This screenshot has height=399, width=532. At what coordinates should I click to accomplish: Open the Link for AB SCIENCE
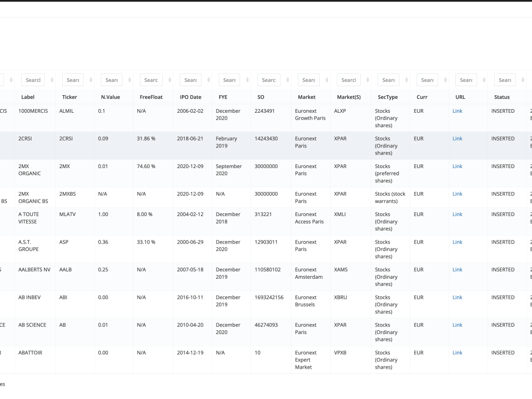pyautogui.click(x=458, y=325)
